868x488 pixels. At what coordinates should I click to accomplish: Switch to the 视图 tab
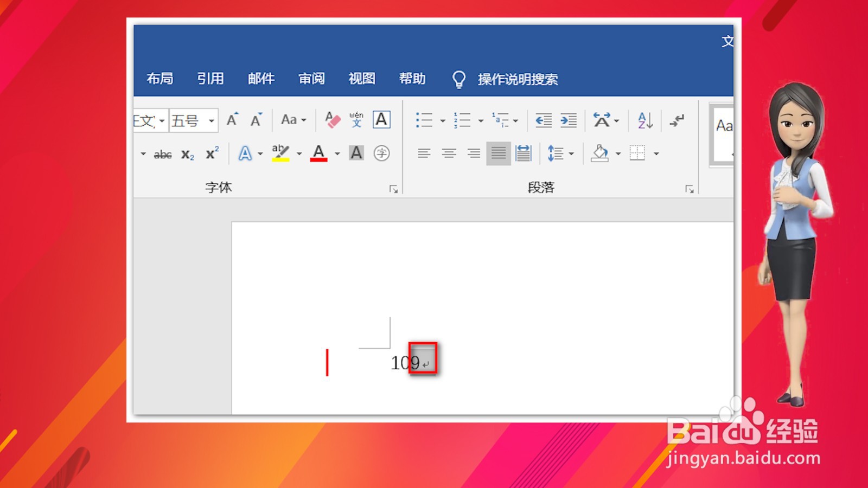[x=362, y=79]
